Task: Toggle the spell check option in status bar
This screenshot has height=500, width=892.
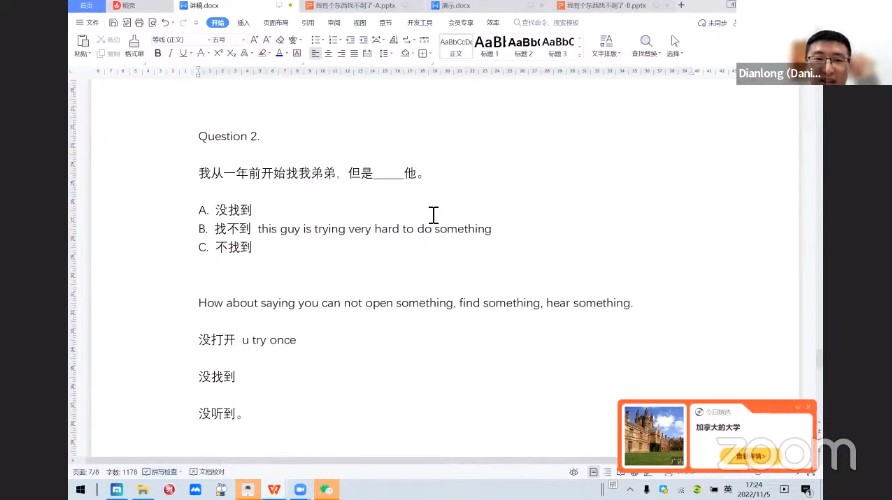Action: [x=162, y=472]
